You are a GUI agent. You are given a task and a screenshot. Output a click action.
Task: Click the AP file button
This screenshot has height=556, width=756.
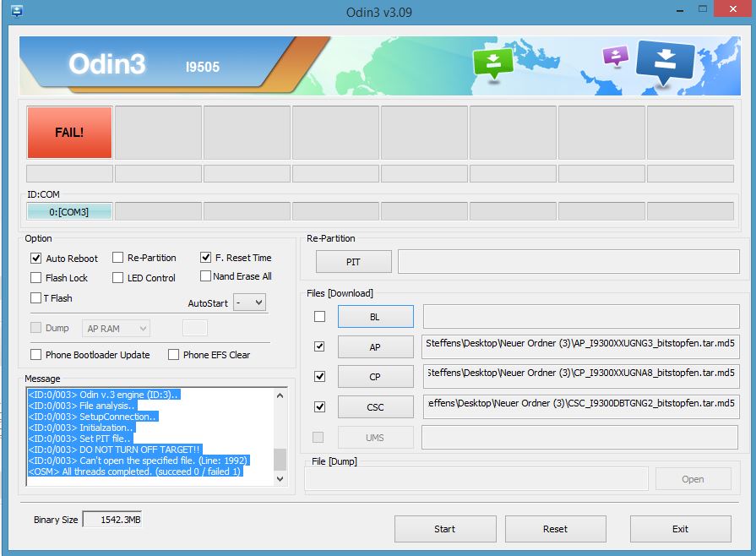376,346
